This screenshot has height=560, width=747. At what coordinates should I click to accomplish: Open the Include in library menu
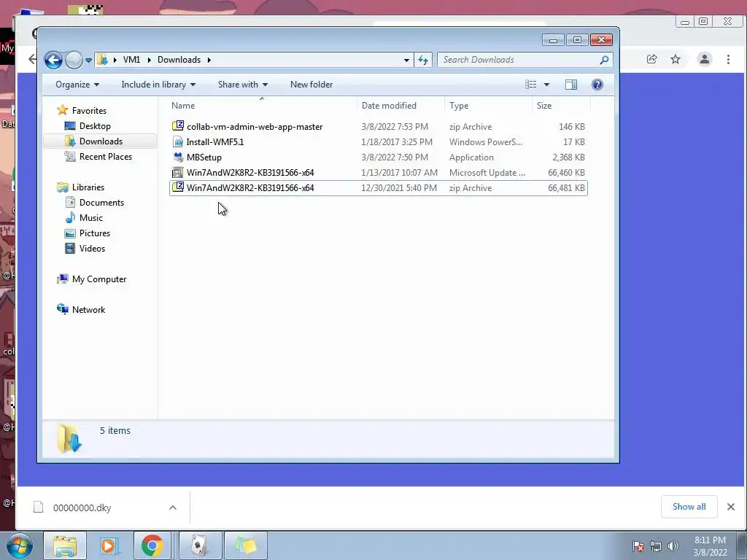(x=158, y=85)
